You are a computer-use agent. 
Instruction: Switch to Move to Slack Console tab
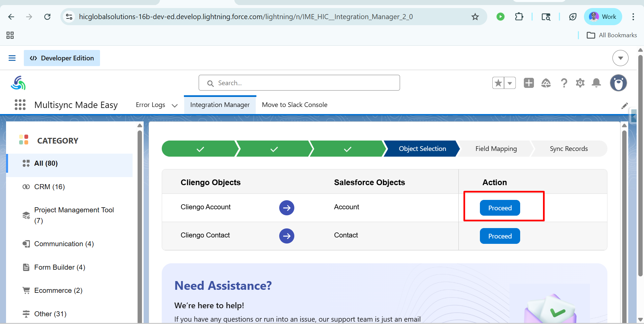point(294,105)
